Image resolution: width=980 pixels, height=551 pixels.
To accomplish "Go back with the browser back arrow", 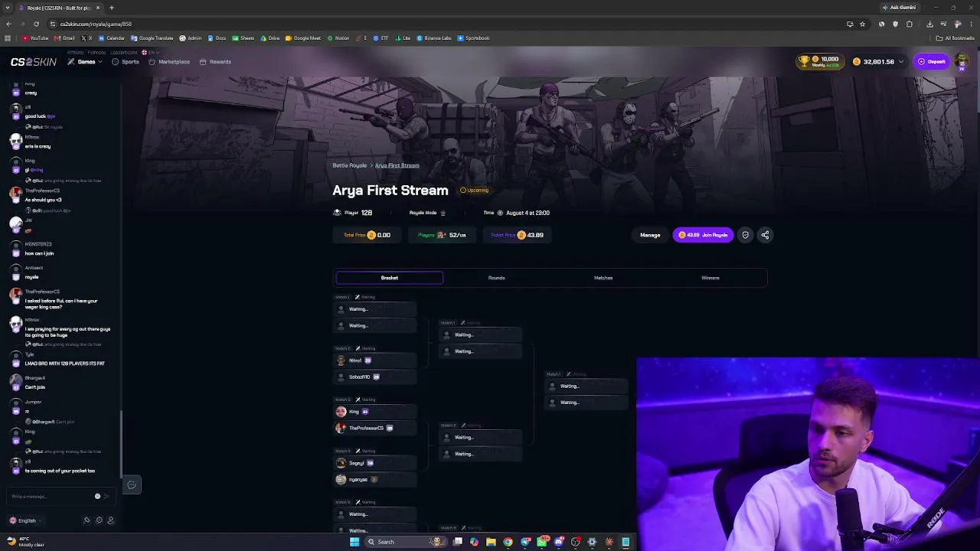I will point(9,24).
